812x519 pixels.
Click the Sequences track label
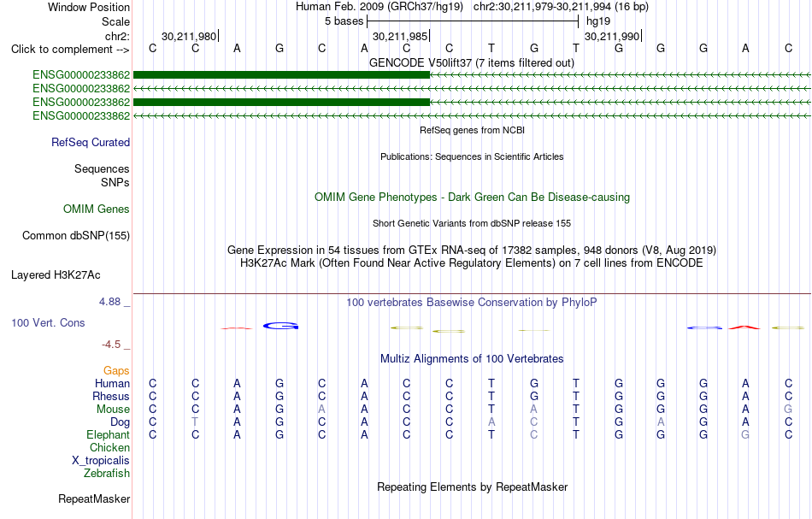102,168
